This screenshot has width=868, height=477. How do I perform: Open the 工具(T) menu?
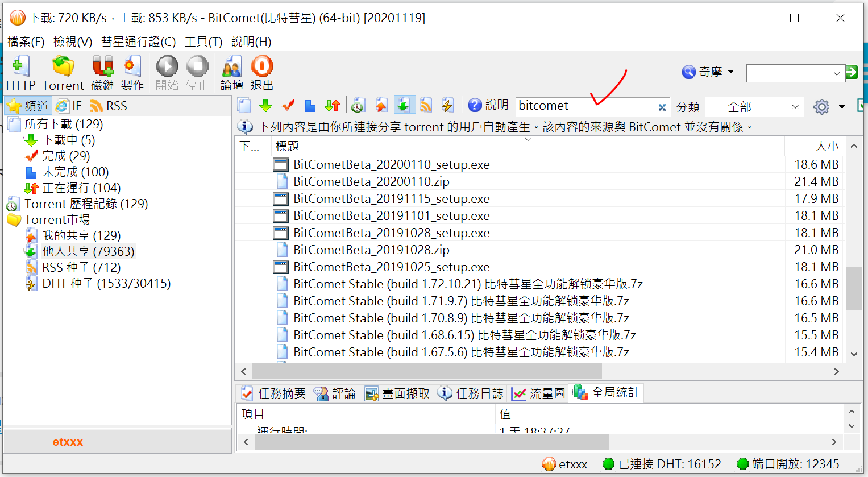(x=203, y=42)
